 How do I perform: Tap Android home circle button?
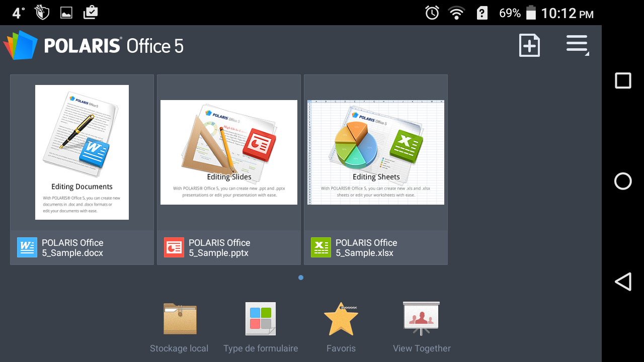coord(623,181)
